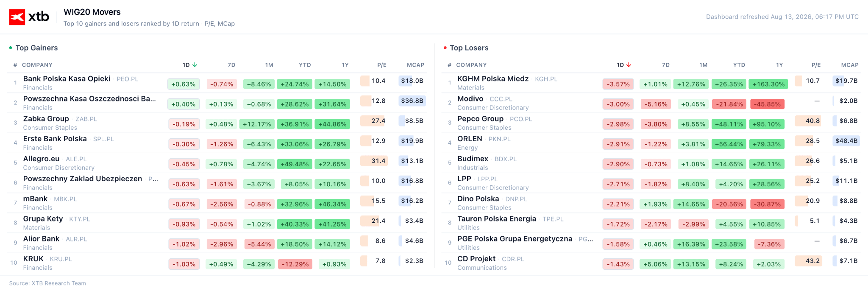The width and height of the screenshot is (868, 291).
Task: Click the red 1D sort arrow in Top Losers
Action: [629, 65]
